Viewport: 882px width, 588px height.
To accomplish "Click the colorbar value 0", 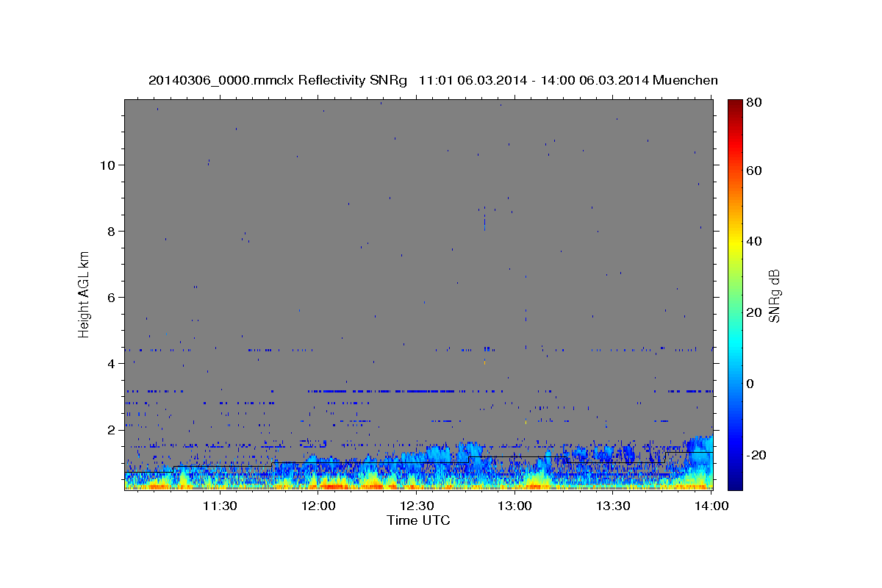I will pyautogui.click(x=751, y=384).
